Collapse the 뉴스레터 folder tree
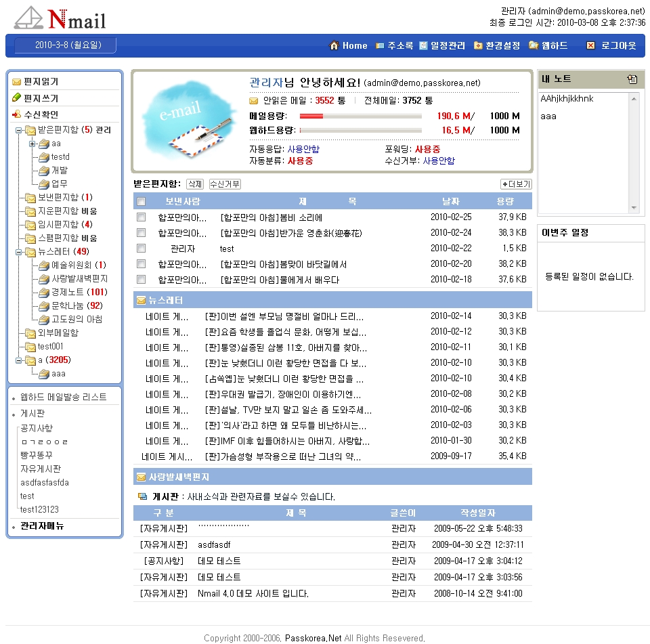The height and width of the screenshot is (644, 650). (x=19, y=252)
